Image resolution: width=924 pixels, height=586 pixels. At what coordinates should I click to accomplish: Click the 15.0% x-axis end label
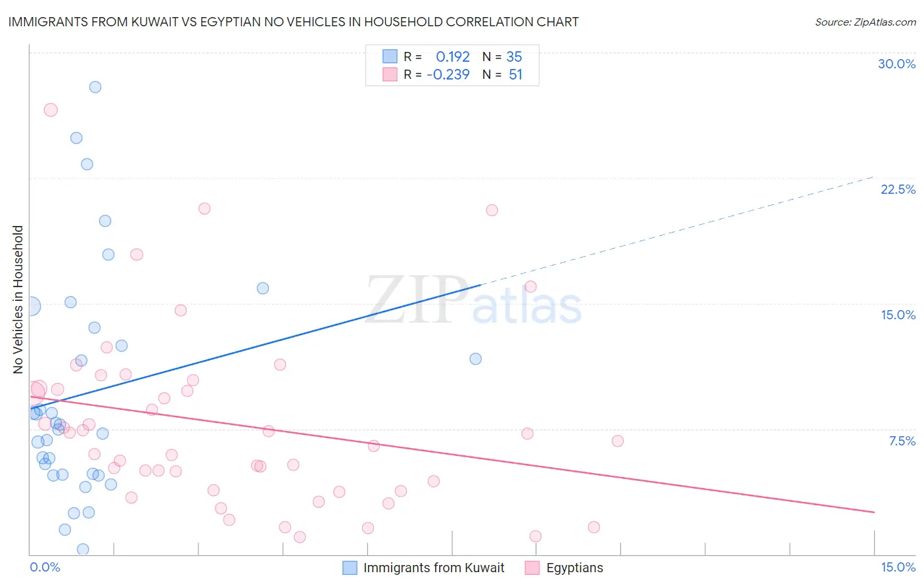pyautogui.click(x=898, y=567)
